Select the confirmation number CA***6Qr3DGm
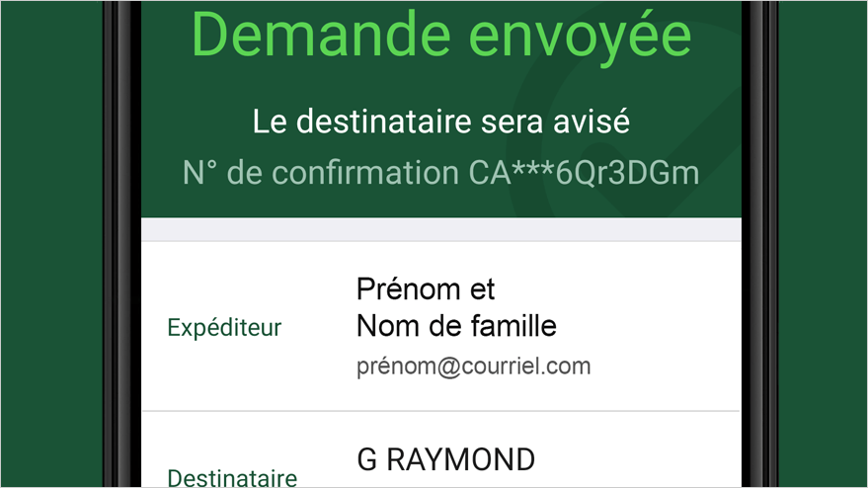868x488 pixels. pos(584,172)
